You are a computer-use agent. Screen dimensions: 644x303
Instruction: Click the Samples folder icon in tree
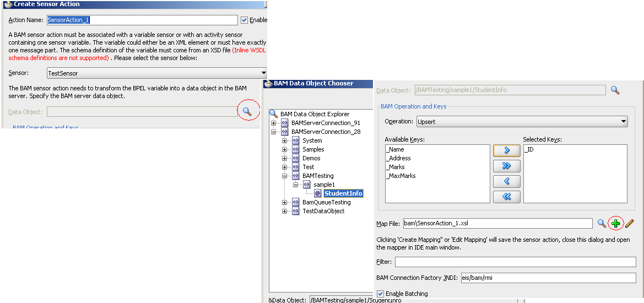coord(296,149)
